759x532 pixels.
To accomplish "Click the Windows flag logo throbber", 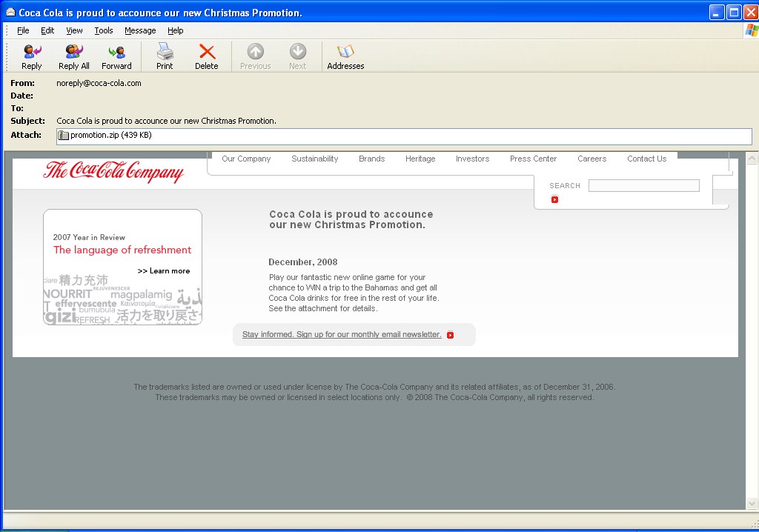I will pyautogui.click(x=752, y=30).
